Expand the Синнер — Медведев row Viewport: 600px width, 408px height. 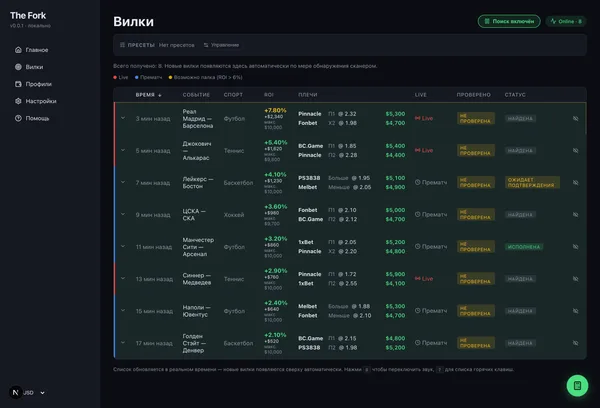point(123,279)
